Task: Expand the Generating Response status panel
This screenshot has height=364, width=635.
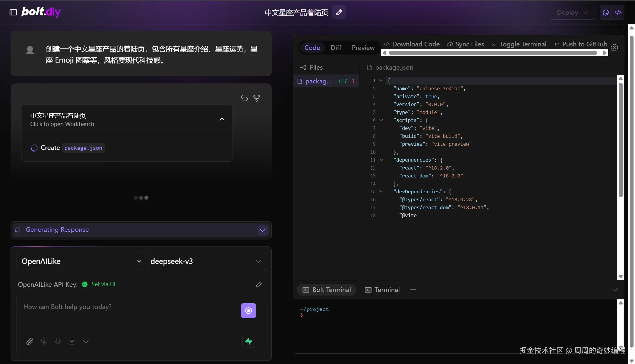Action: click(x=263, y=230)
